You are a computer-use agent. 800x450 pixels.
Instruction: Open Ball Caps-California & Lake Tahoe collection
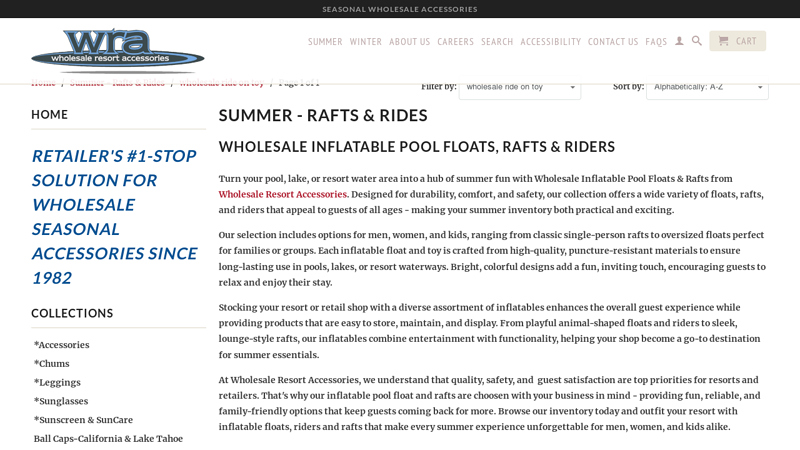(x=108, y=439)
